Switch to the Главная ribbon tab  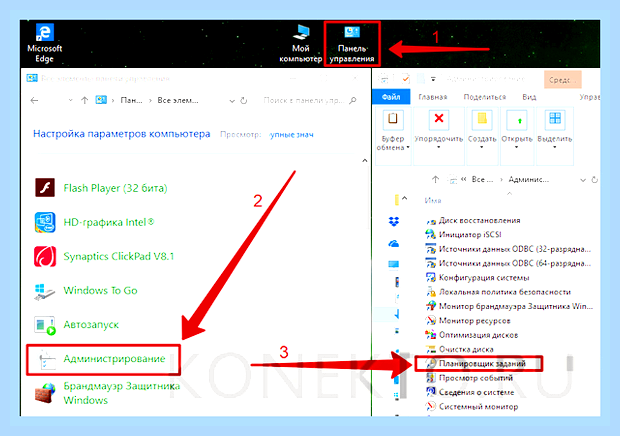tap(433, 97)
